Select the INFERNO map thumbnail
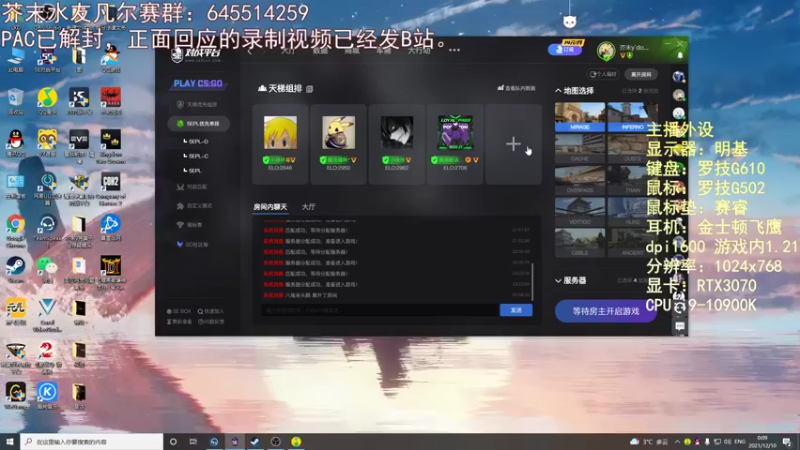This screenshot has width=800, height=450. [632, 116]
